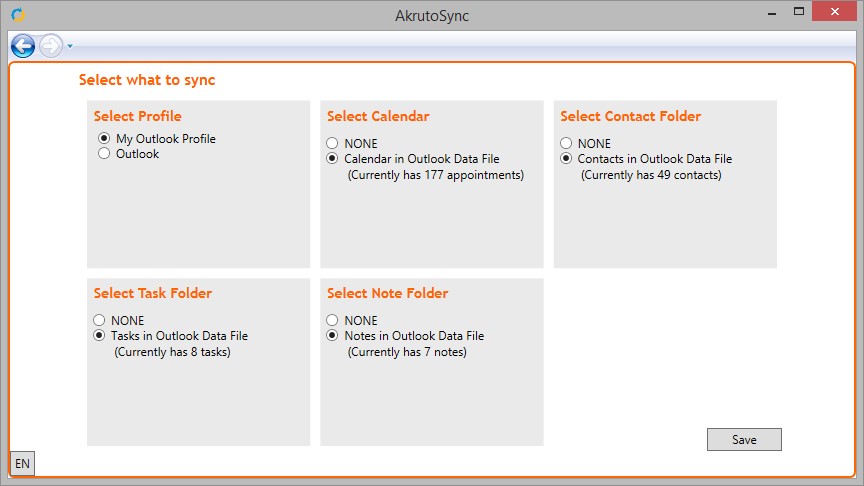Image resolution: width=864 pixels, height=486 pixels.
Task: Click the EN language button
Action: (x=22, y=463)
